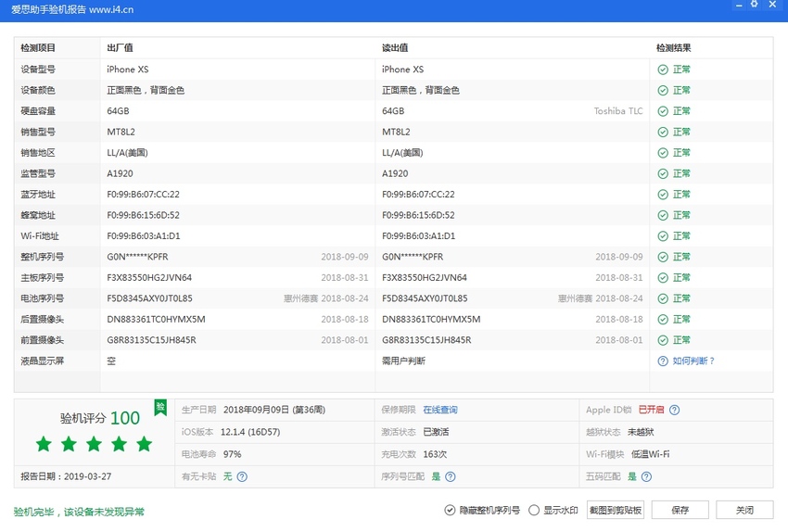Click the 出厂值 column header
Image resolution: width=788 pixels, height=532 pixels.
[120, 48]
